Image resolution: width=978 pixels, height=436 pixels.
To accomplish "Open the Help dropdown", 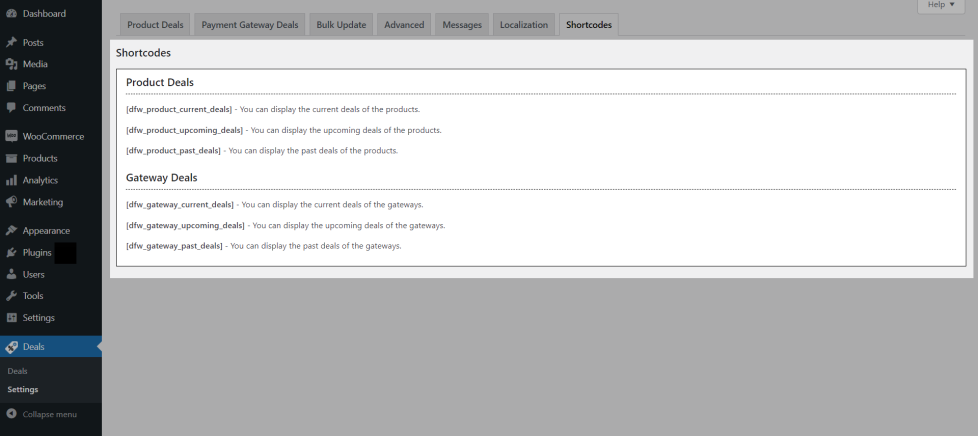I will [941, 5].
